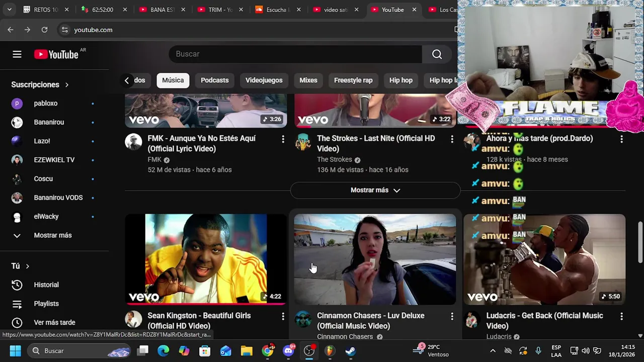Screen dimensions: 644x362
Task: Open the YouTube hamburger guide menu
Action: coord(17,54)
